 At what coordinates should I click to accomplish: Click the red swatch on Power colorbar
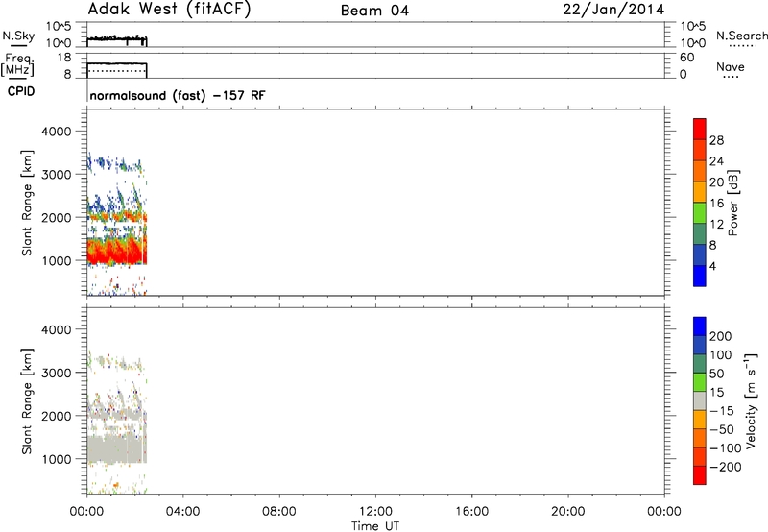(700, 129)
